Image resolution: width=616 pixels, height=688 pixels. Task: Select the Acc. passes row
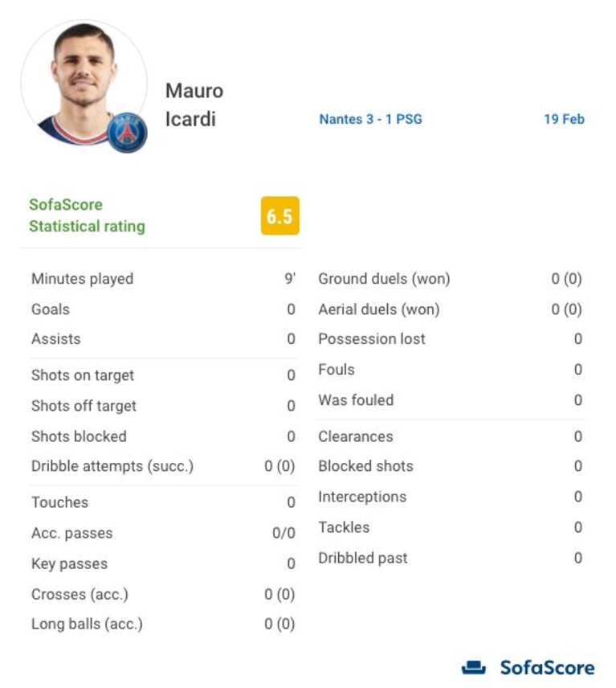tap(164, 533)
